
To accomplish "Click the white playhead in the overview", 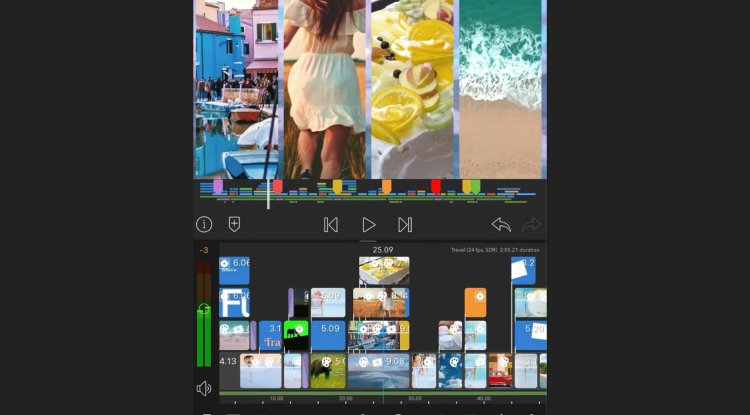I will tap(268, 194).
